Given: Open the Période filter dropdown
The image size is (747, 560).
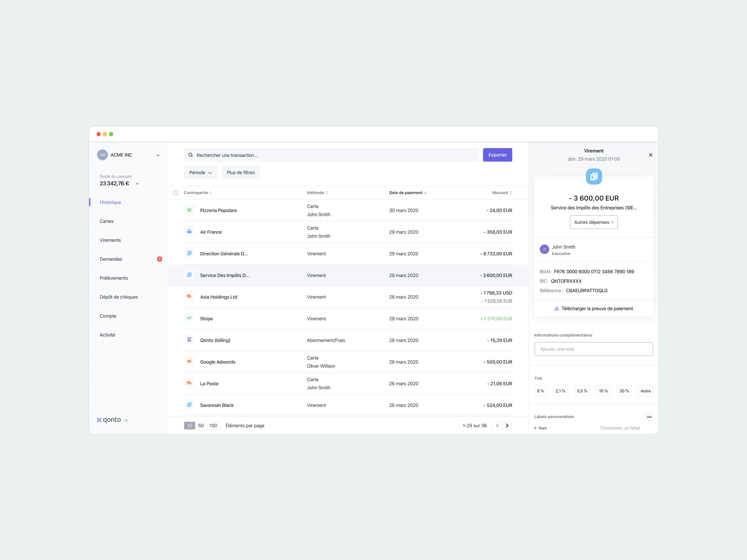Looking at the screenshot, I should 200,173.
